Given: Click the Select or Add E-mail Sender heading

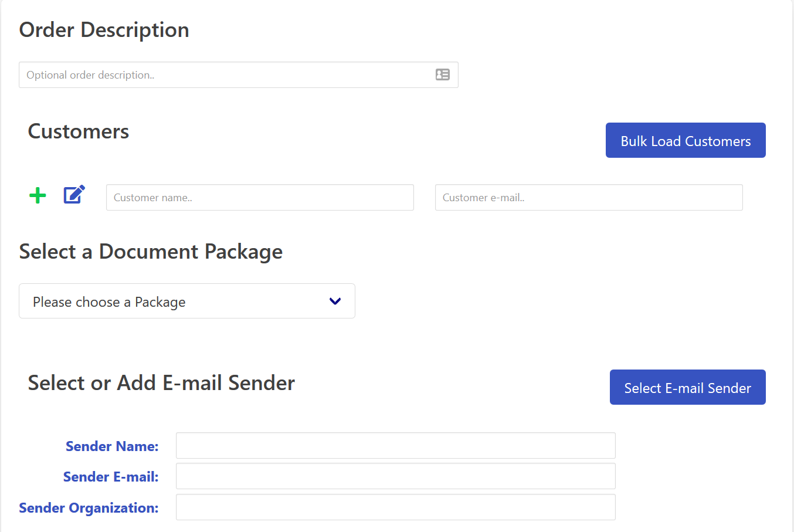Looking at the screenshot, I should coord(161,383).
